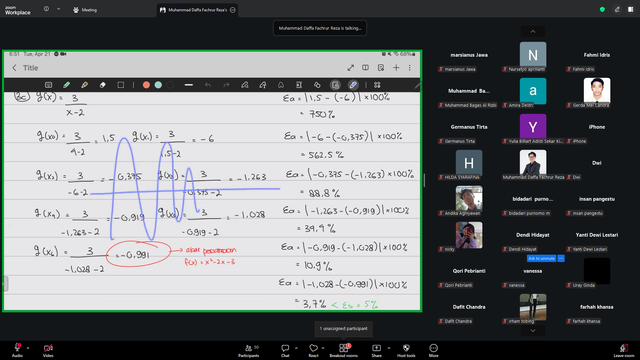640x360 pixels.
Task: Select the pen-with-plus style icon in note toolbar
Action: click(262, 85)
